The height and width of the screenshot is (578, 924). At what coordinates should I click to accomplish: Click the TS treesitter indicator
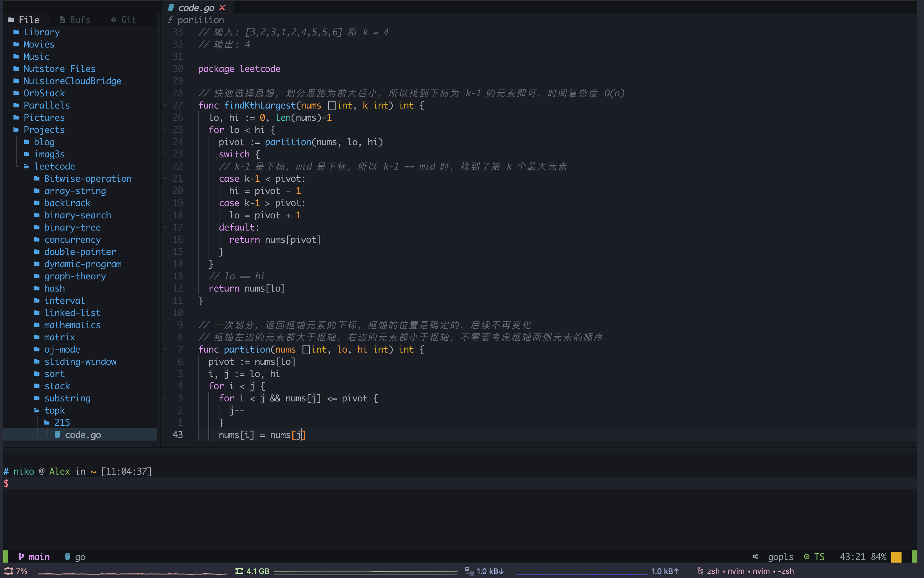[814, 557]
